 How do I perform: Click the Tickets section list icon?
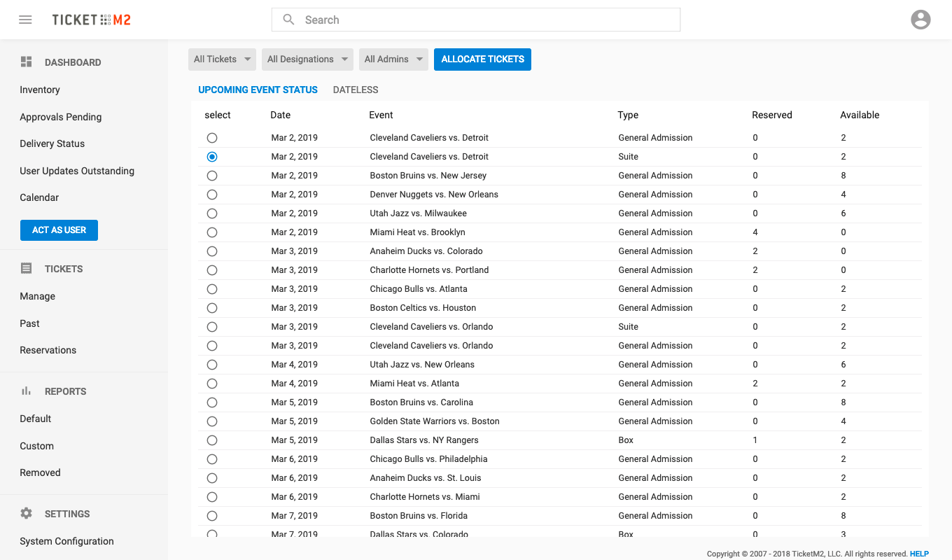[x=27, y=269]
